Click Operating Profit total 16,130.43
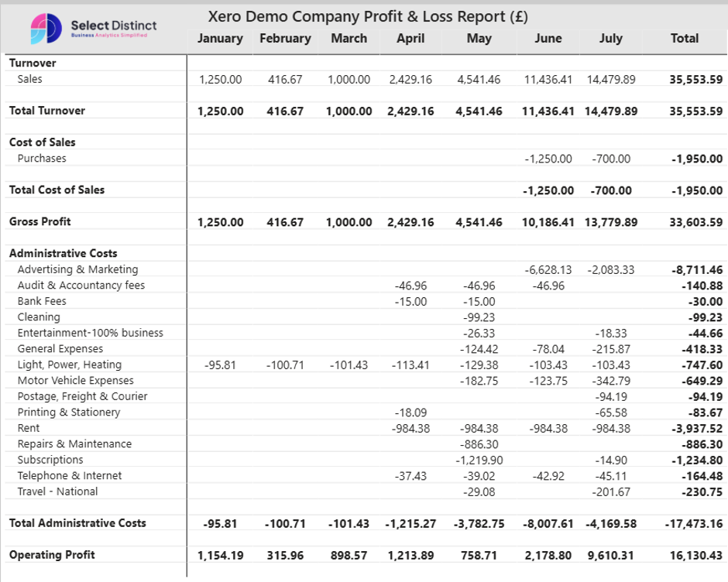The image size is (728, 582). (x=695, y=556)
